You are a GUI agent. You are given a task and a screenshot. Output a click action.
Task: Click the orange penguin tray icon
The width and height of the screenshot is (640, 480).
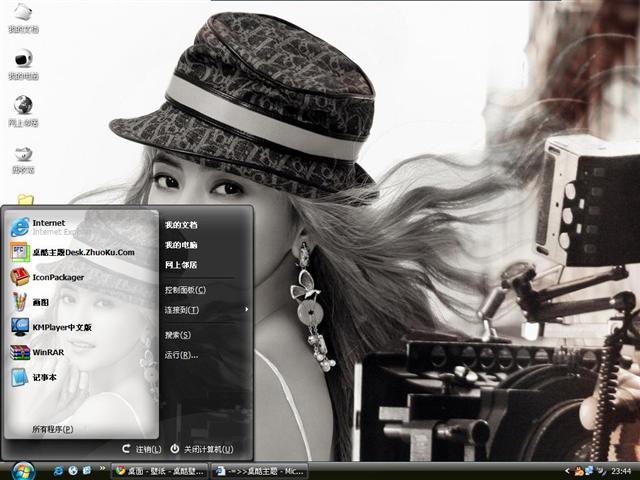tap(579, 471)
